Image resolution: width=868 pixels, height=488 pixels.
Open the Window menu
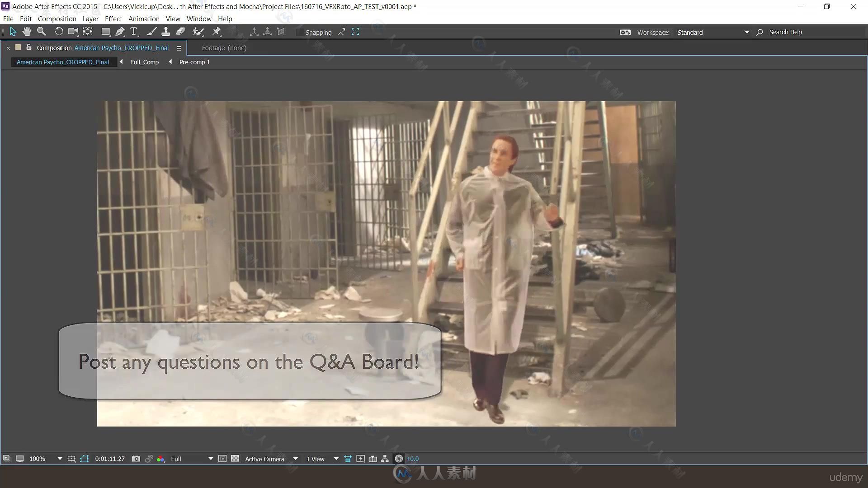pyautogui.click(x=199, y=19)
